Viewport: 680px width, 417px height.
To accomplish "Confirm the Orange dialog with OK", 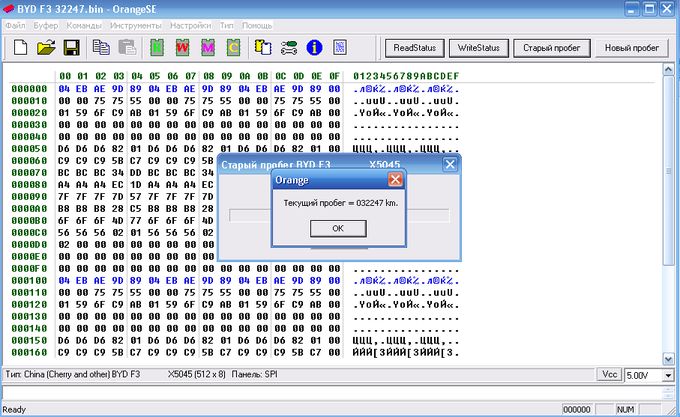I will point(338,228).
